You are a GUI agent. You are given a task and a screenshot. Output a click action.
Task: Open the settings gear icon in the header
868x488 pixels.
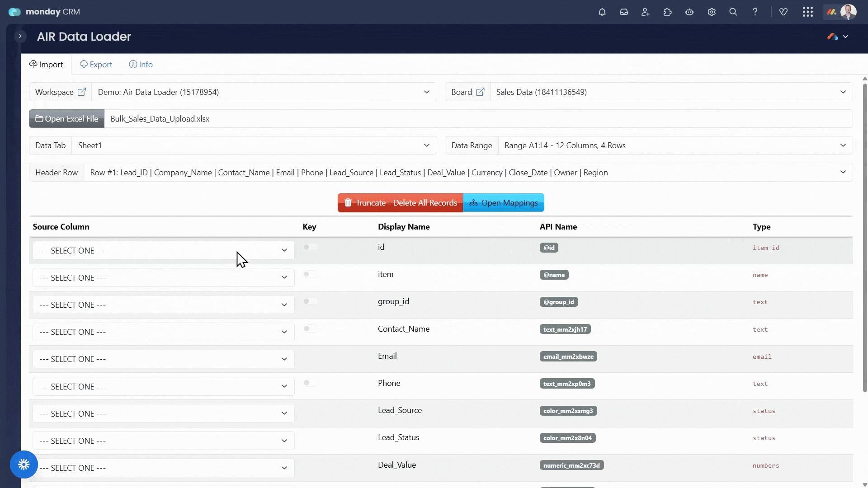[x=712, y=12]
